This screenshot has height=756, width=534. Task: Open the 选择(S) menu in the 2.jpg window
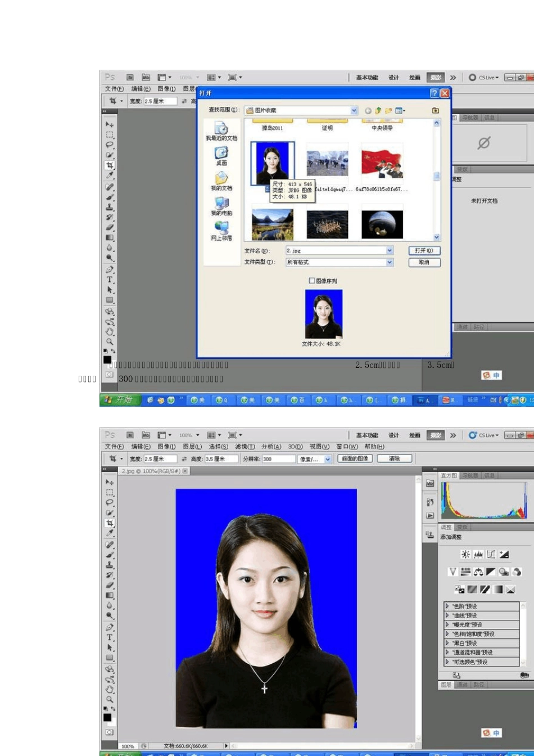[219, 447]
